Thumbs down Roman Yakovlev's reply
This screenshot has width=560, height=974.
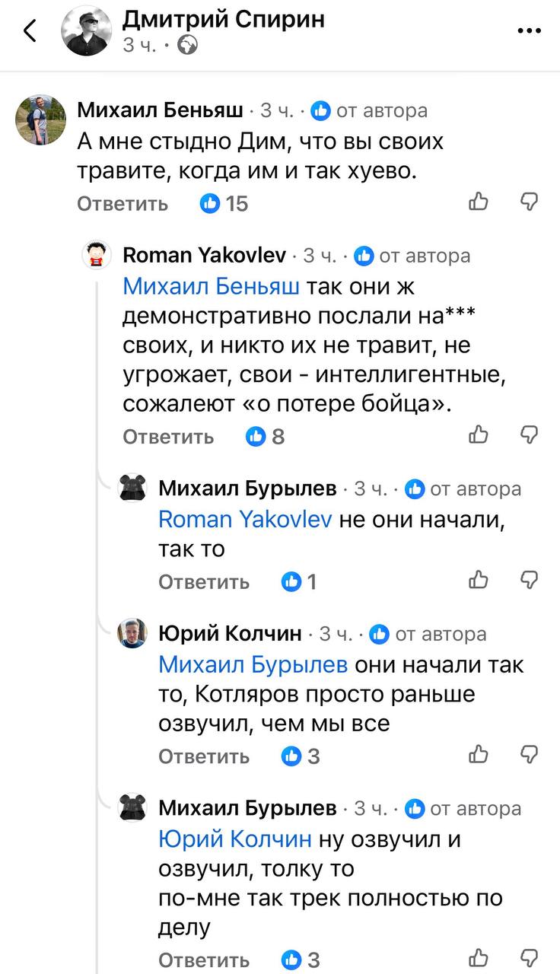[529, 434]
